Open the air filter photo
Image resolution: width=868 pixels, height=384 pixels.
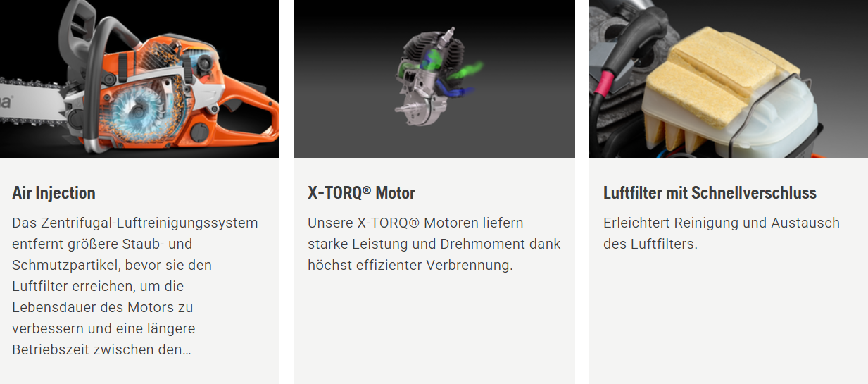[729, 78]
